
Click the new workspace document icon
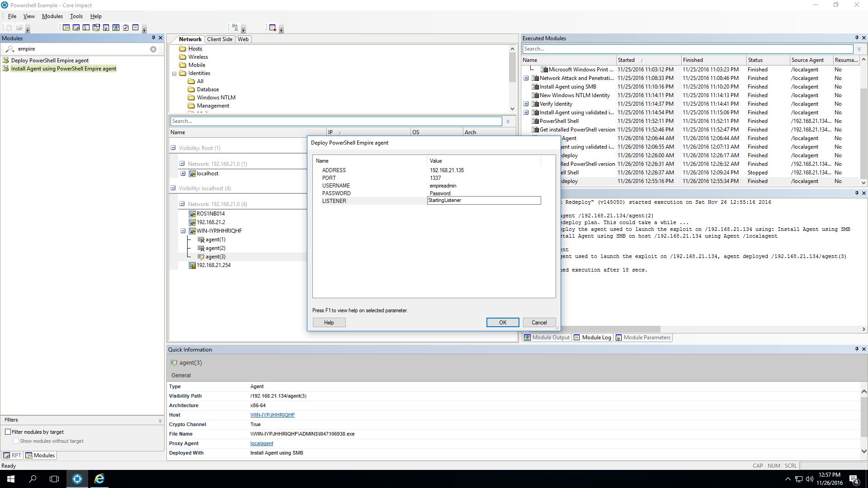point(9,28)
